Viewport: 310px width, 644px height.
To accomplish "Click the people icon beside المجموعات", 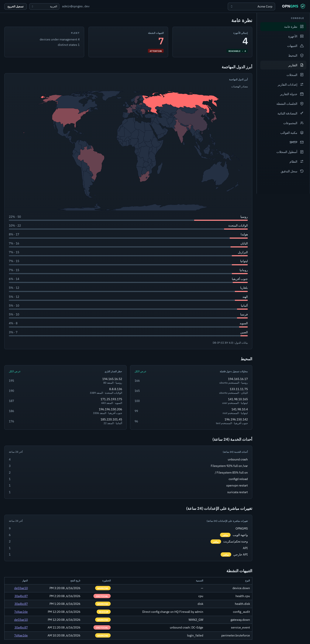I will 302,123.
